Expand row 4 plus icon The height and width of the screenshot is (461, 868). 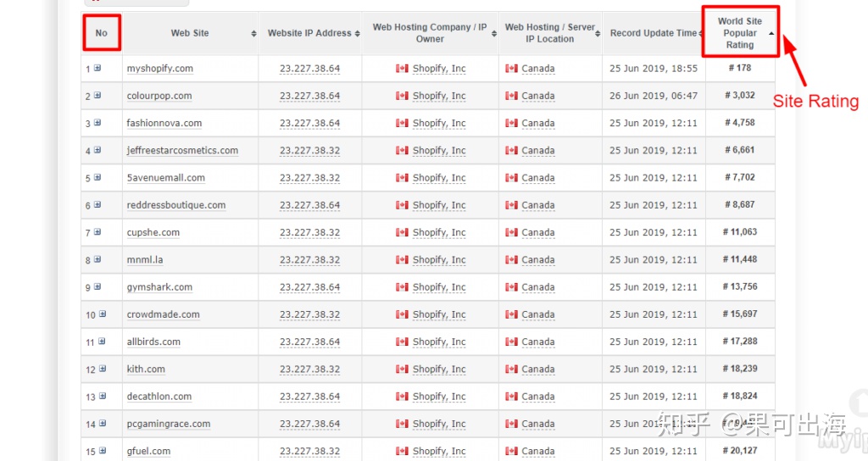97,150
